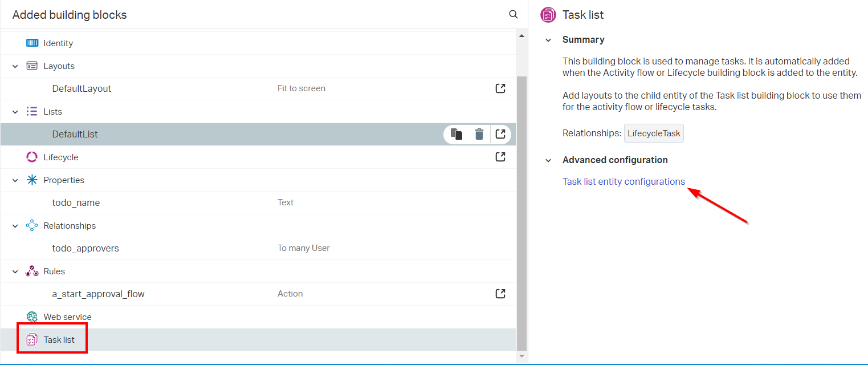
Task: Open Task list entity configurations link
Action: pyautogui.click(x=624, y=181)
